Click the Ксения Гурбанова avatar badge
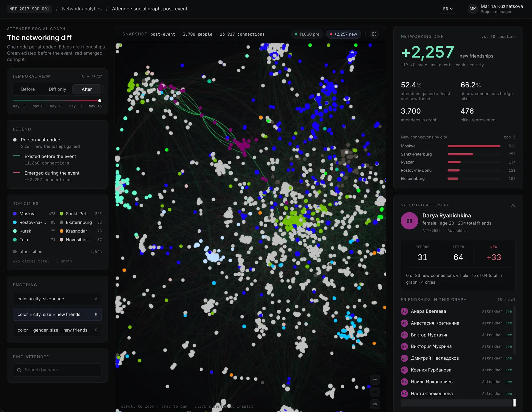Image resolution: width=532 pixels, height=412 pixels. 404,370
